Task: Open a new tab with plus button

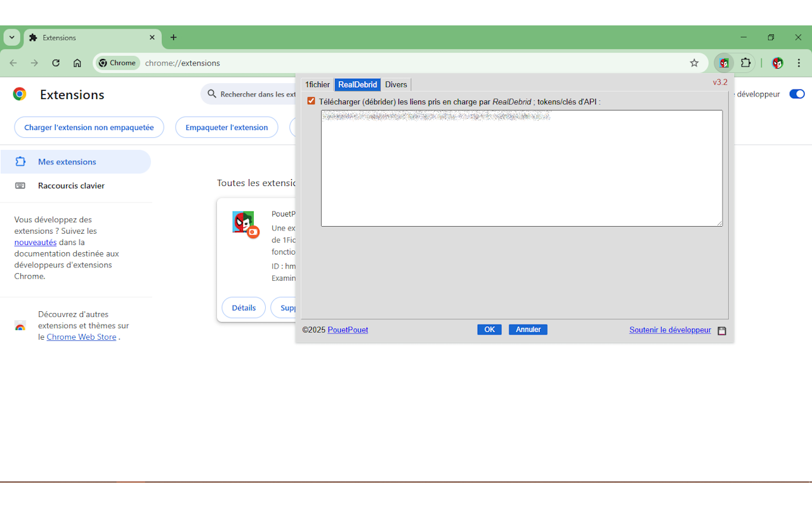Action: [173, 37]
